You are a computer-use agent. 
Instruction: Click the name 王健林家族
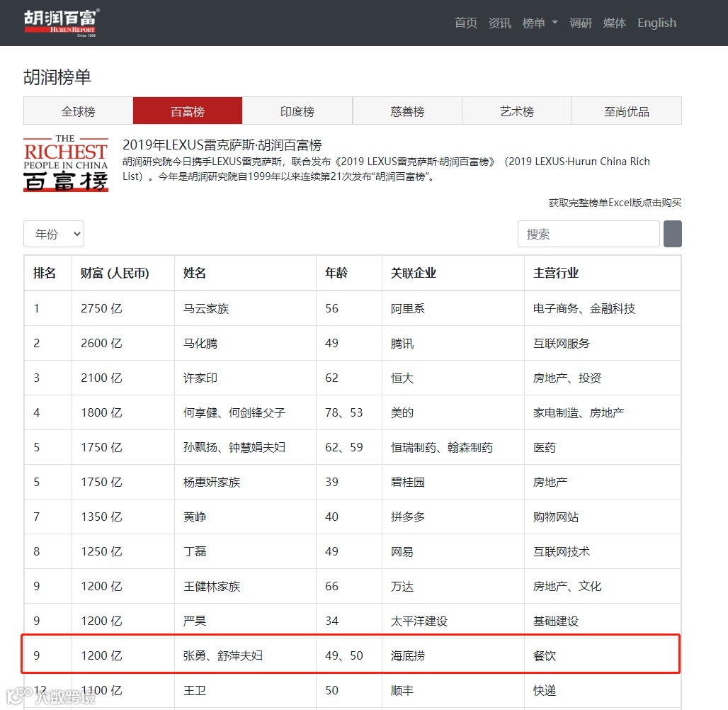coord(211,587)
